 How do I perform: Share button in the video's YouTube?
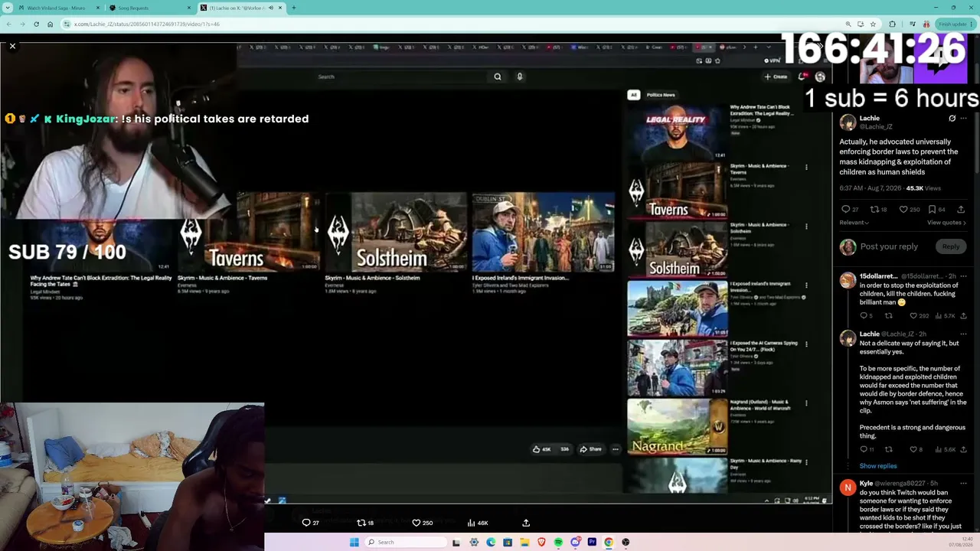[590, 449]
